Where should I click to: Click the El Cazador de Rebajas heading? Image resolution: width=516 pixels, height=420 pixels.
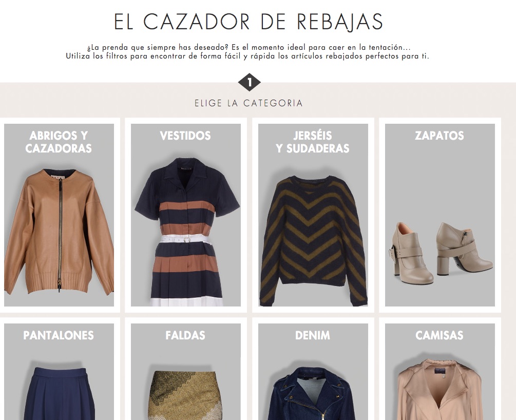click(x=249, y=22)
